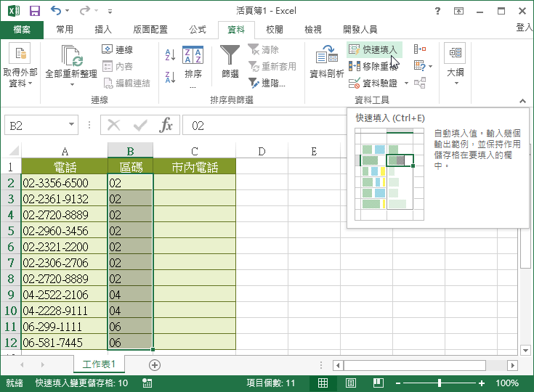Switch to Normal view in status bar

coord(323,383)
